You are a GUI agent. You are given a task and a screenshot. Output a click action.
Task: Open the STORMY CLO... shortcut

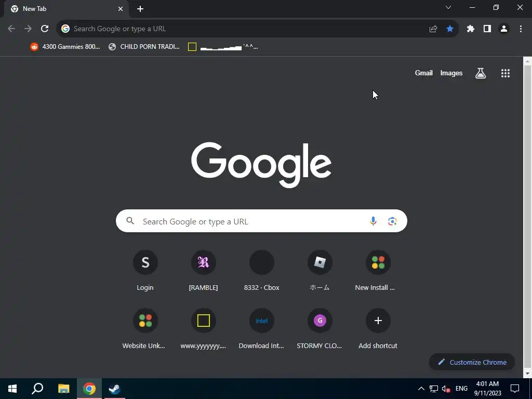tap(320, 329)
